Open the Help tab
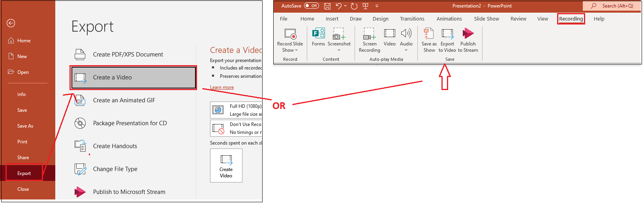 point(599,19)
